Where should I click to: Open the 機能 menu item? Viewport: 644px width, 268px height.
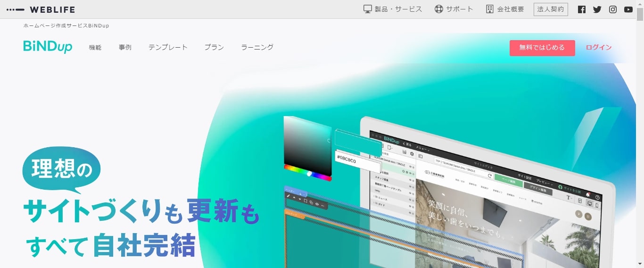click(x=95, y=47)
